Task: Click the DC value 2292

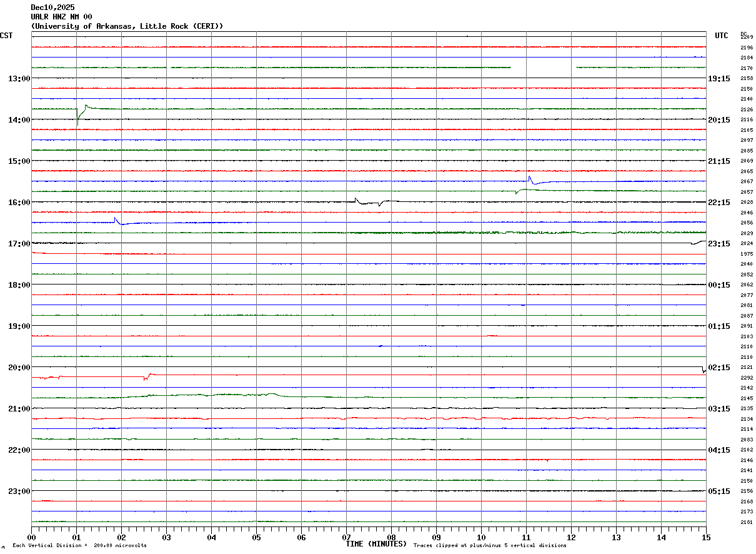Action: point(747,378)
